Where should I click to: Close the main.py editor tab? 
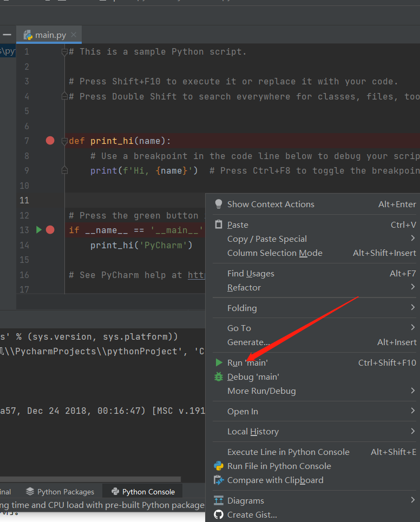[x=74, y=35]
